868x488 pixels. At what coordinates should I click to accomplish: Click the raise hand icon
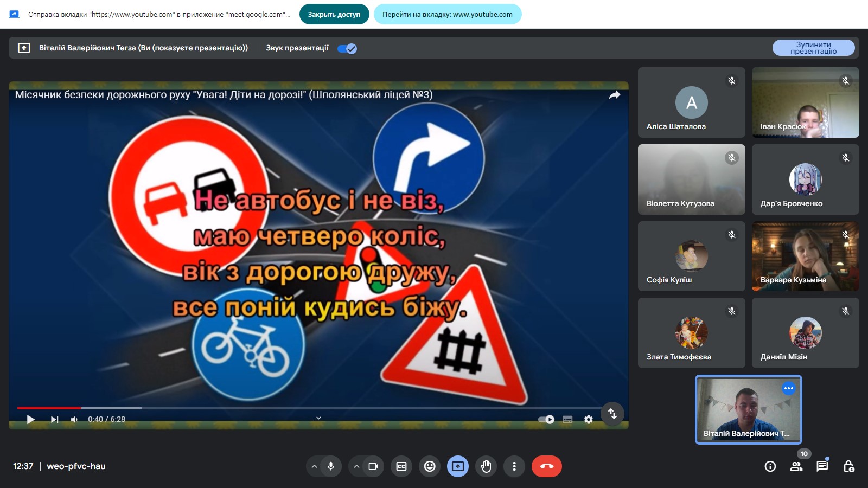[x=486, y=466]
